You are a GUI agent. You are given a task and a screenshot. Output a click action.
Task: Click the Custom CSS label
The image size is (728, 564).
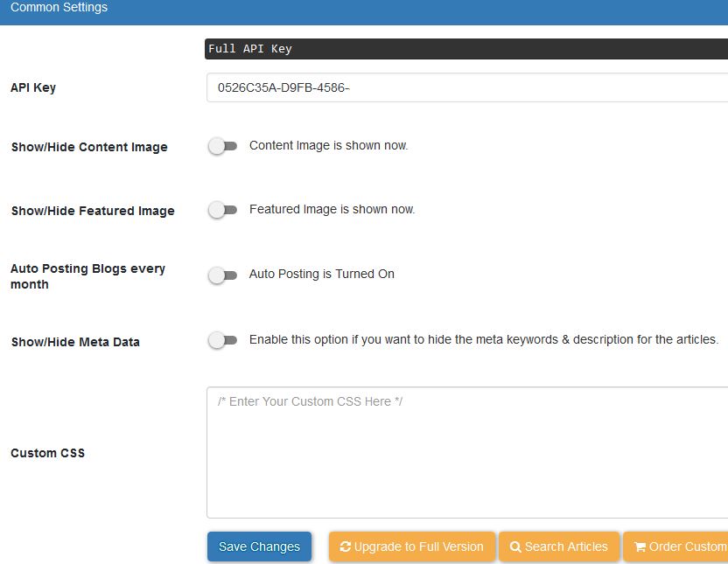point(48,453)
